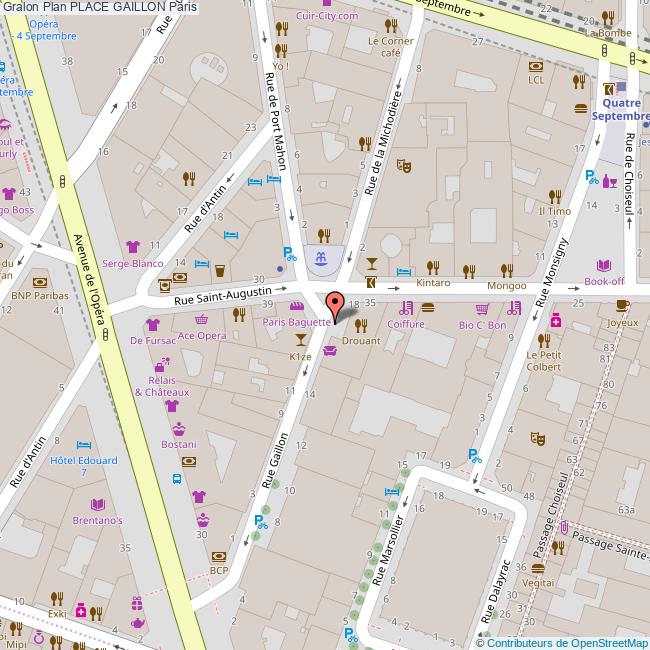Click the Hôtel Edouard 7 label
Viewport: 650px width, 650px height.
[x=84, y=466]
